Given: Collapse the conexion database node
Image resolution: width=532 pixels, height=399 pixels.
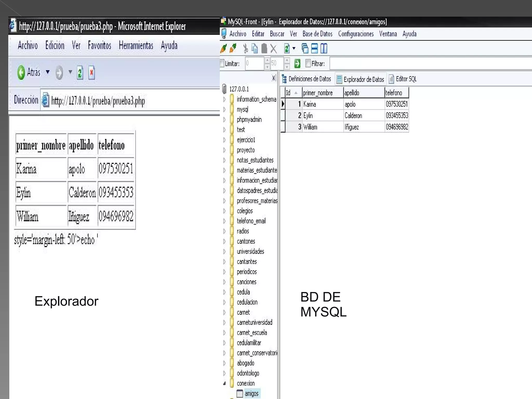Looking at the screenshot, I should click(x=224, y=383).
